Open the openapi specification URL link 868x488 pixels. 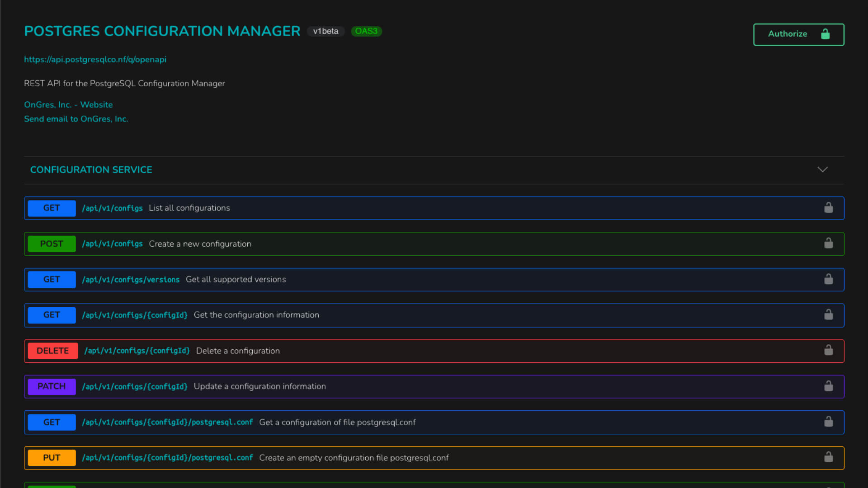tap(95, 59)
